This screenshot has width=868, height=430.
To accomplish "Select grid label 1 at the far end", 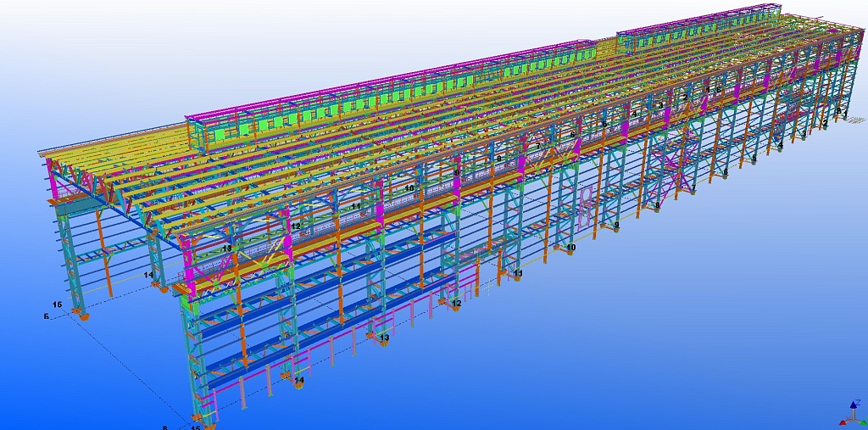I will (844, 114).
